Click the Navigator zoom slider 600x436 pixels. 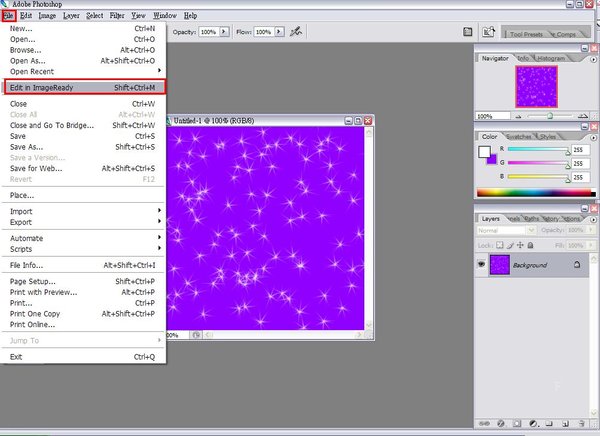point(550,116)
